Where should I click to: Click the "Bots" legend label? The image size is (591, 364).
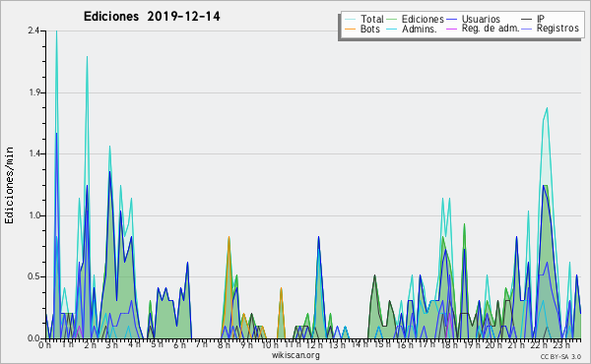370,29
